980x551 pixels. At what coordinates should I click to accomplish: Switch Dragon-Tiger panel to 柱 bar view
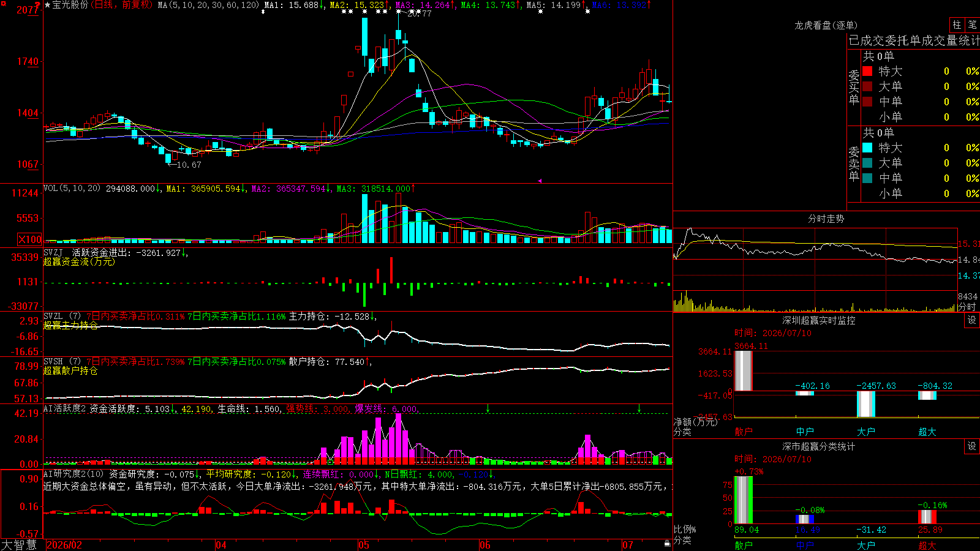click(957, 25)
